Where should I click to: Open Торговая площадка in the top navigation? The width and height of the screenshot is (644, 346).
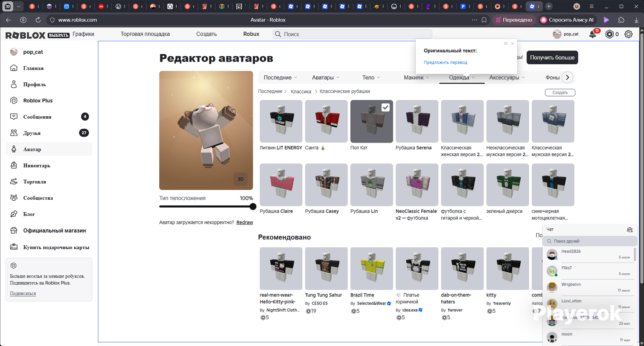point(145,34)
